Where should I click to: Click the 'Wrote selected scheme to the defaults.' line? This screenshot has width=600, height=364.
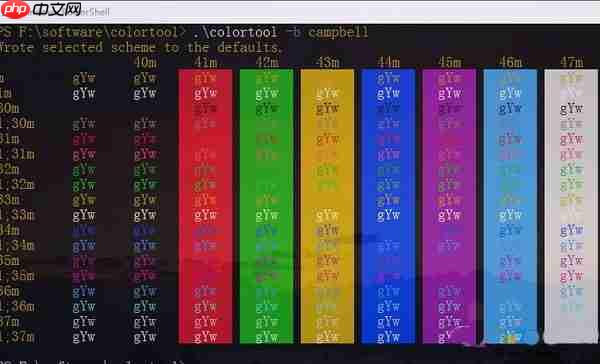pyautogui.click(x=141, y=48)
